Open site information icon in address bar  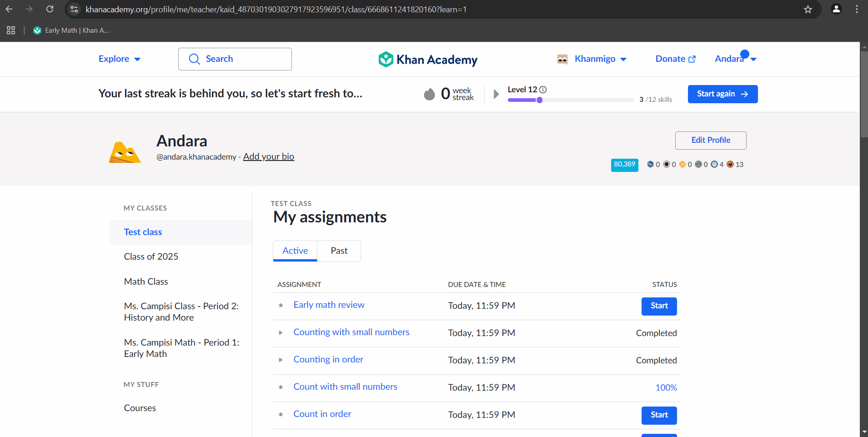(x=74, y=9)
